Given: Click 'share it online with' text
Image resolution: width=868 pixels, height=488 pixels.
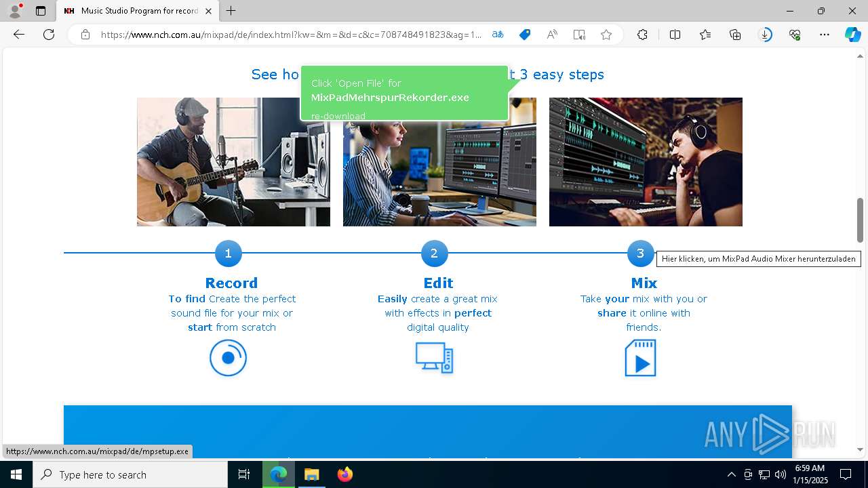Looking at the screenshot, I should [x=644, y=313].
